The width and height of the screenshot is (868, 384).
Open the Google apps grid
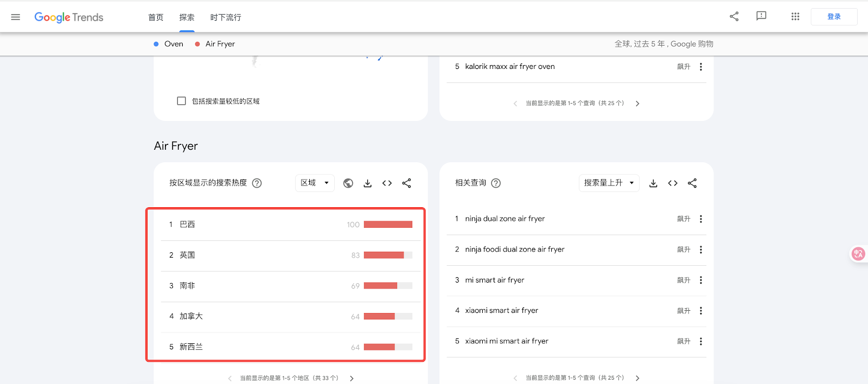pyautogui.click(x=795, y=16)
